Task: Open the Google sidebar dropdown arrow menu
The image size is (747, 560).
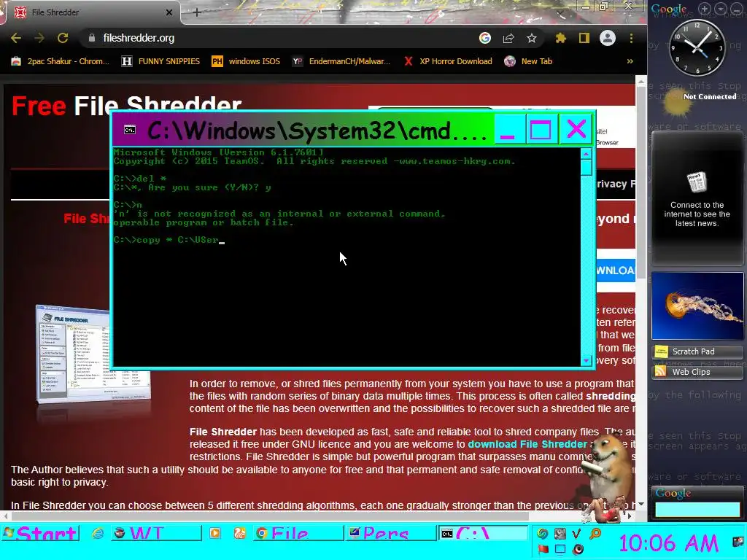Action: (x=721, y=9)
